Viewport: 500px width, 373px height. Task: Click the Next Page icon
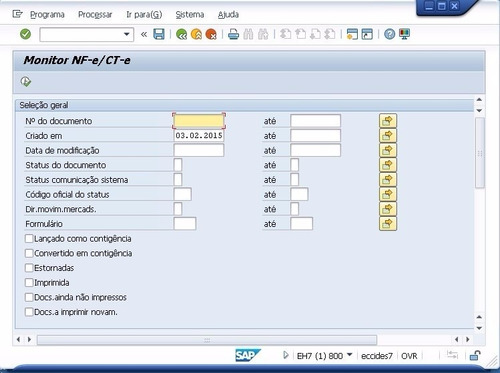pos(315,34)
